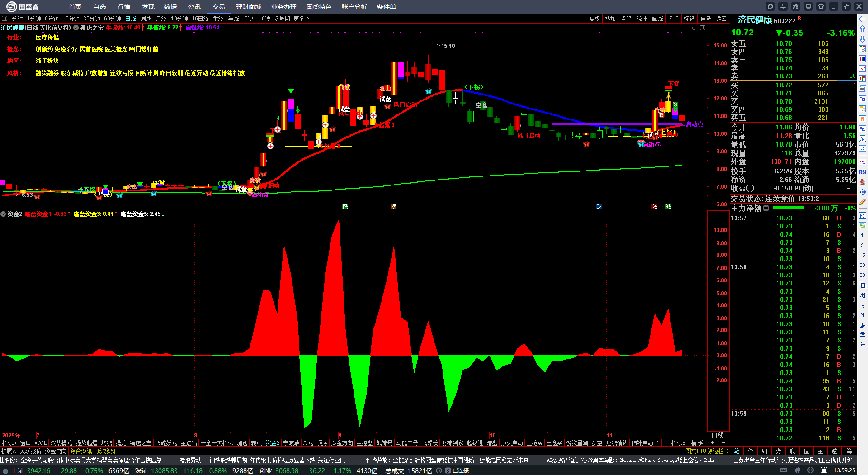Click the 画线 drawing button
This screenshot has width=868, height=475.
coord(658,19)
